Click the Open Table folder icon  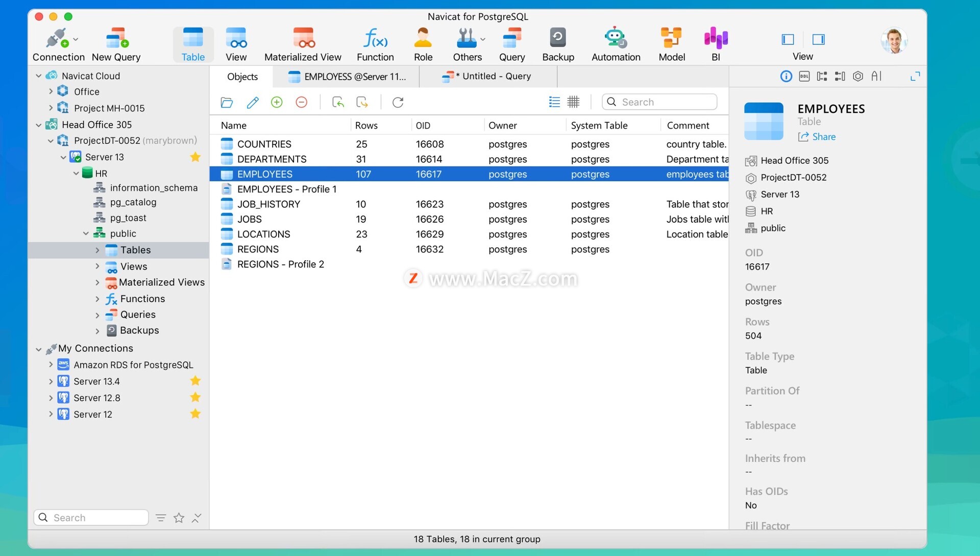tap(227, 103)
